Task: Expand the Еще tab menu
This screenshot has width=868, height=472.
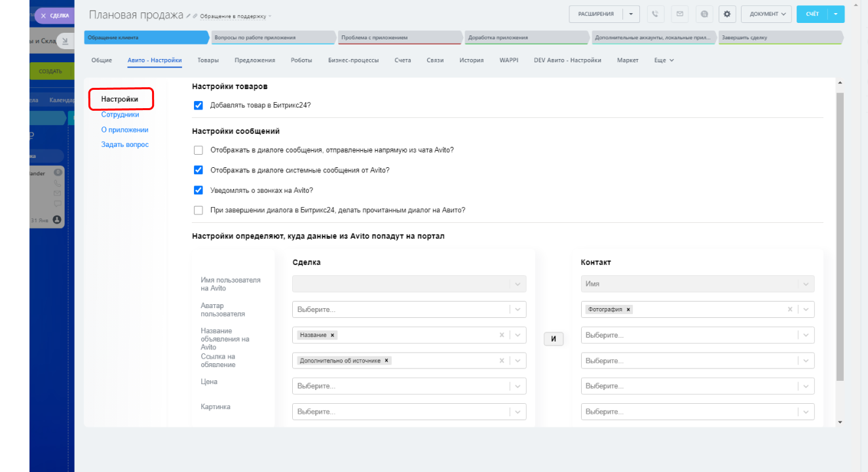Action: click(x=664, y=60)
